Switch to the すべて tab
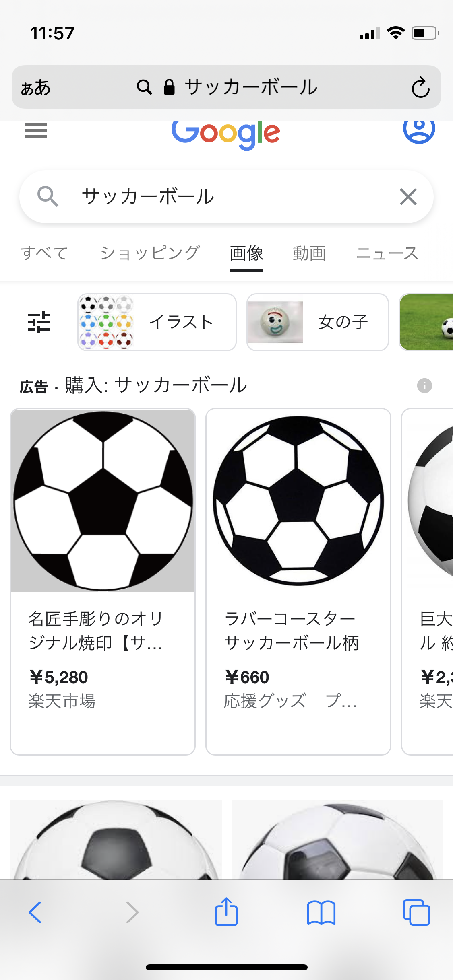Image resolution: width=453 pixels, height=980 pixels. click(x=44, y=253)
